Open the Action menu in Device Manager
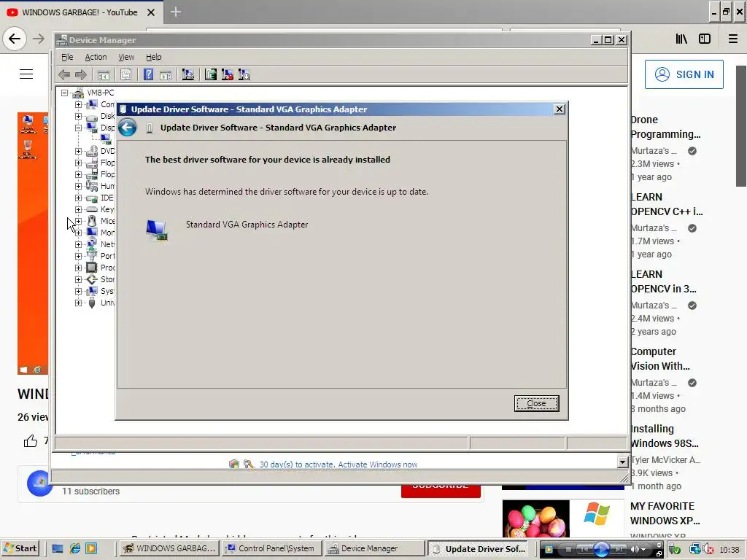Viewport: 747px width, 560px height. coord(96,57)
